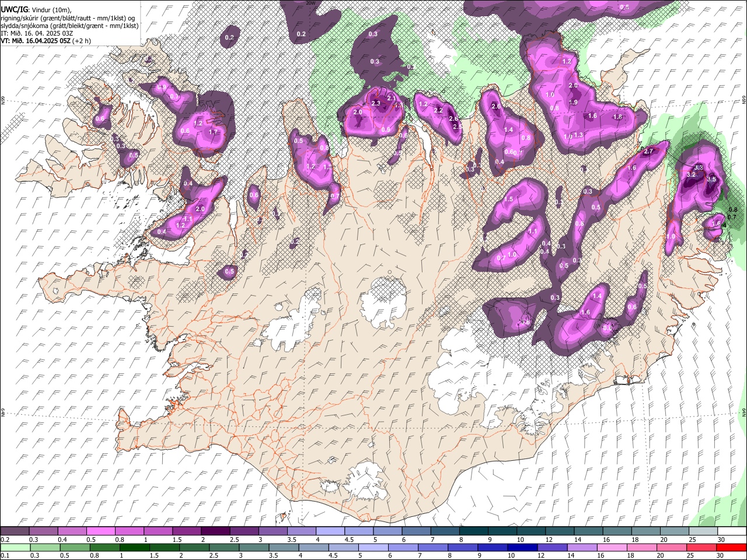Click the 2.7 precipitation value in the northeast
Screen dimensions: 747x560
(648, 151)
